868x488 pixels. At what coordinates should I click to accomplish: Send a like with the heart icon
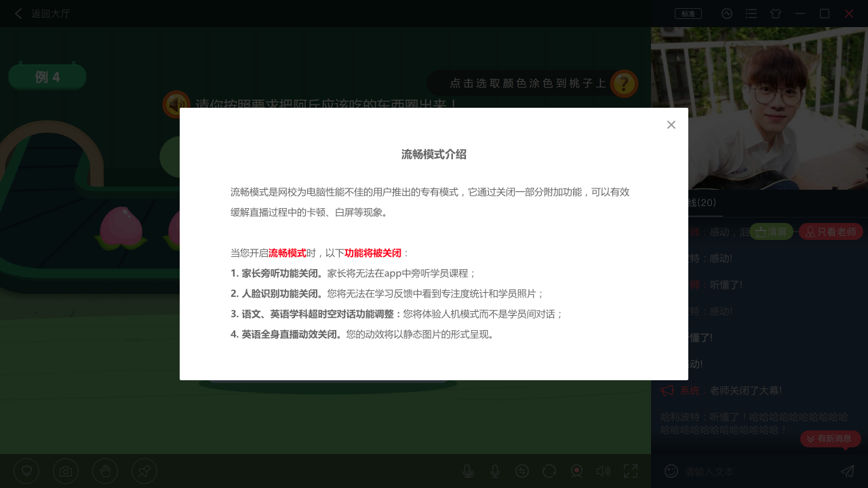pos(26,471)
